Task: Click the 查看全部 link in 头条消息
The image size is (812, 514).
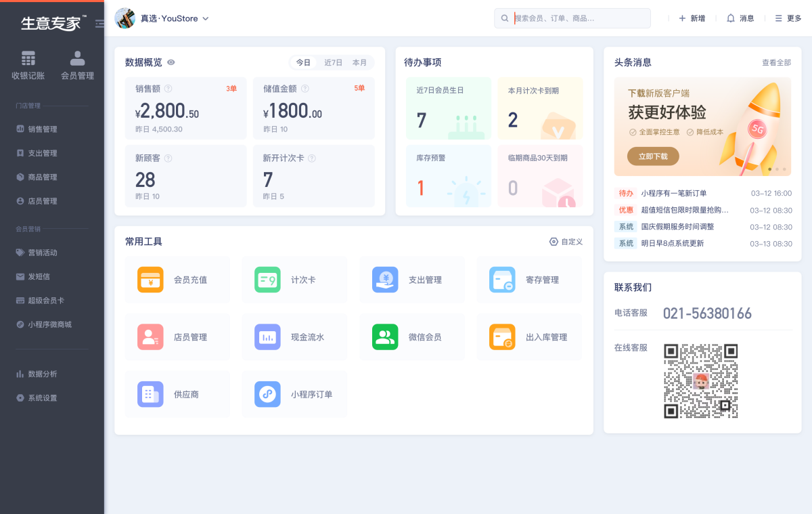Action: pos(776,62)
